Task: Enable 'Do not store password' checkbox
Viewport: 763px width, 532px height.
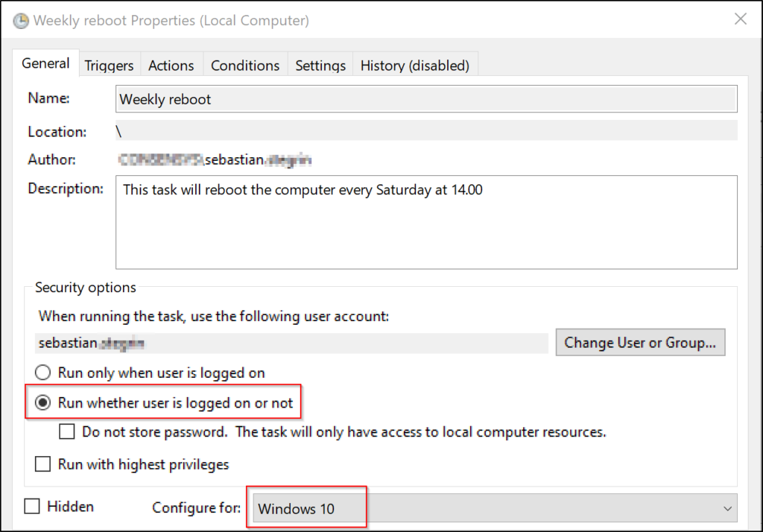Action: tap(67, 431)
